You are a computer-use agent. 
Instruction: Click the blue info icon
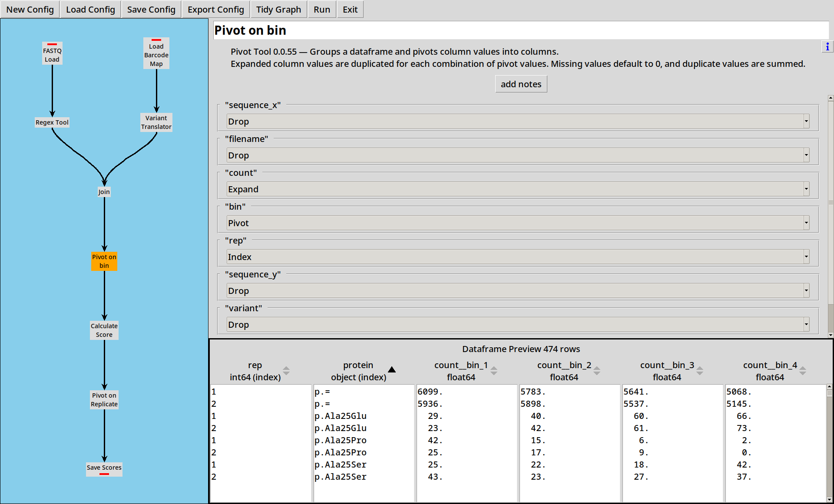827,46
